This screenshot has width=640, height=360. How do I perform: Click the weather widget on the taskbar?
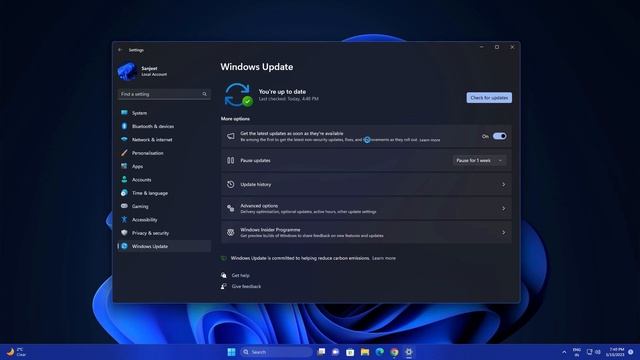tap(16, 352)
